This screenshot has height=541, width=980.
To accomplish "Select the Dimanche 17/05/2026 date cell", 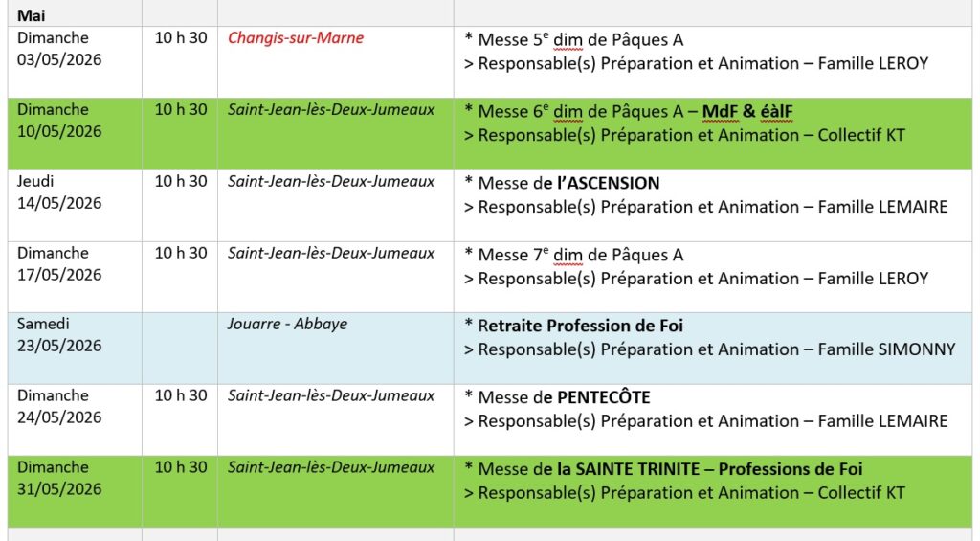I will (59, 264).
